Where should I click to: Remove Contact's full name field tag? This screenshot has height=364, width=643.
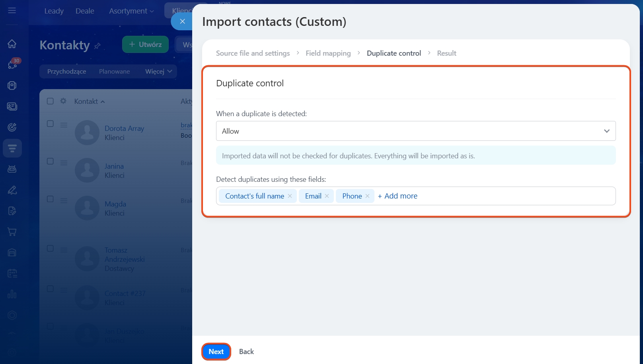(x=290, y=196)
